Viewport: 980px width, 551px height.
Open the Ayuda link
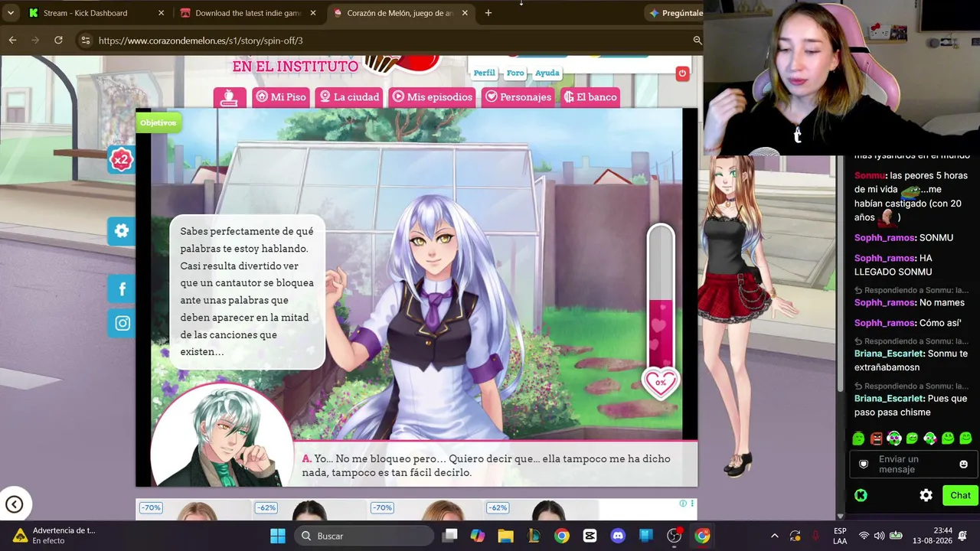tap(547, 73)
